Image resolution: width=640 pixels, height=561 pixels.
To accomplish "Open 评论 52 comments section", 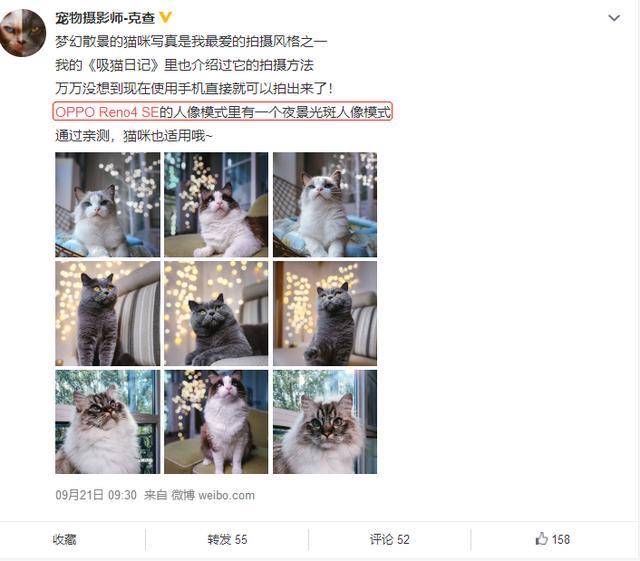I will click(x=389, y=539).
